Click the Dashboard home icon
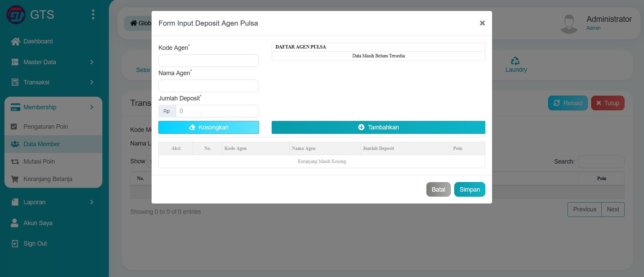The image size is (644, 277). pos(15,41)
